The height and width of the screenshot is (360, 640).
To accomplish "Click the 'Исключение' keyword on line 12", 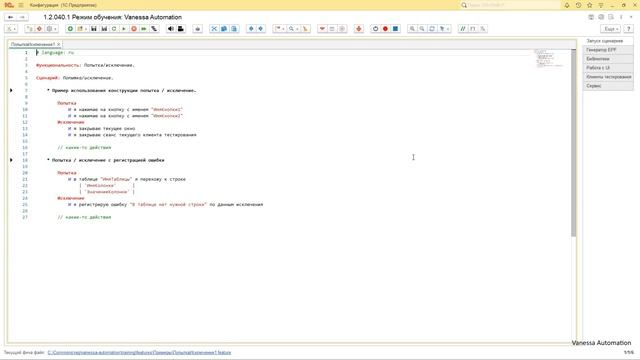I will [x=71, y=122].
